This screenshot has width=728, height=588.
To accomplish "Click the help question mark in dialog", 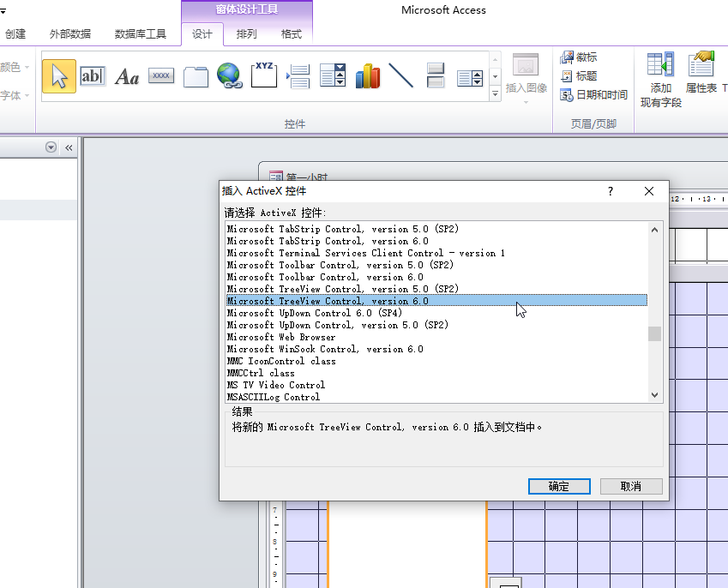I will click(x=611, y=191).
